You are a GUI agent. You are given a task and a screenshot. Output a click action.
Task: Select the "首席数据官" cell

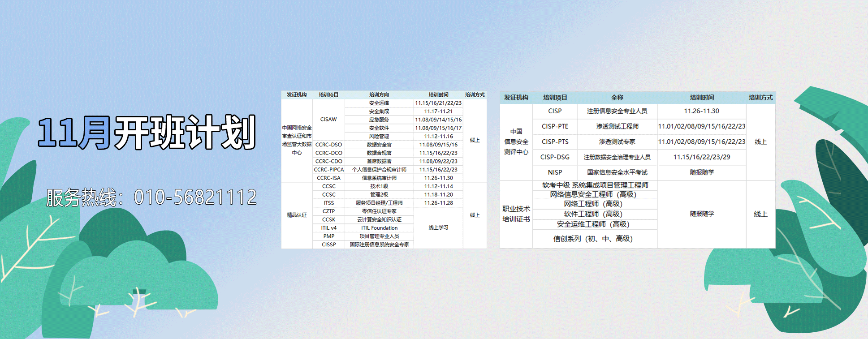[x=379, y=161]
